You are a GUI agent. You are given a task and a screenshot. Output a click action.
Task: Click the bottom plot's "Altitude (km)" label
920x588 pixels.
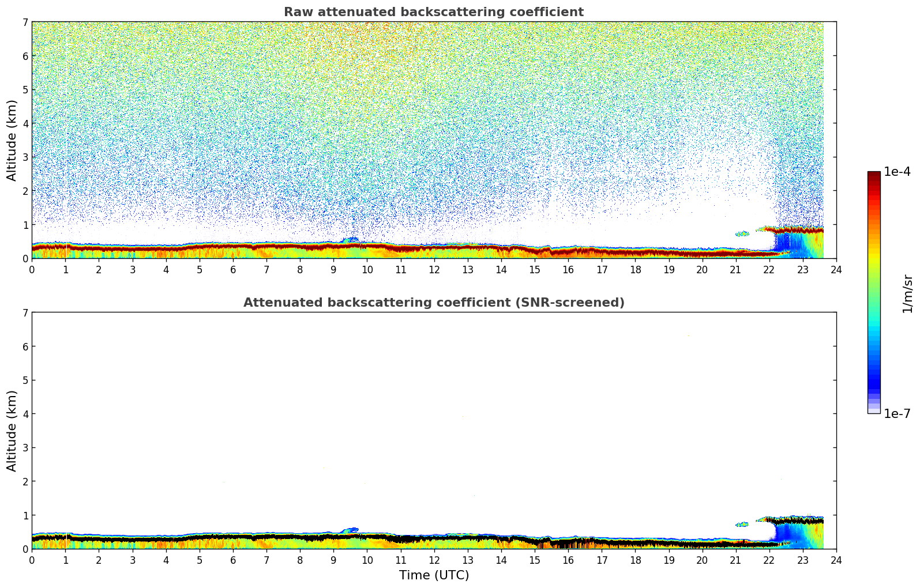click(x=12, y=431)
